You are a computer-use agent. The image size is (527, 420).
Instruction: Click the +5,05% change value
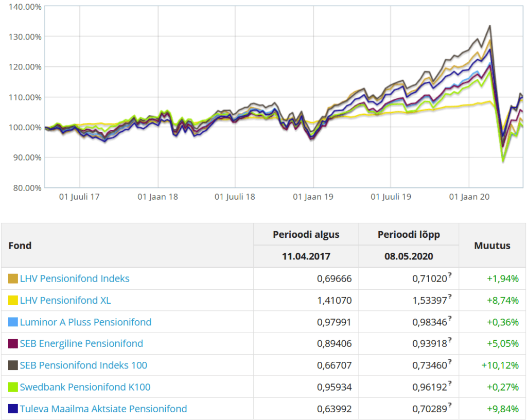pyautogui.click(x=503, y=343)
